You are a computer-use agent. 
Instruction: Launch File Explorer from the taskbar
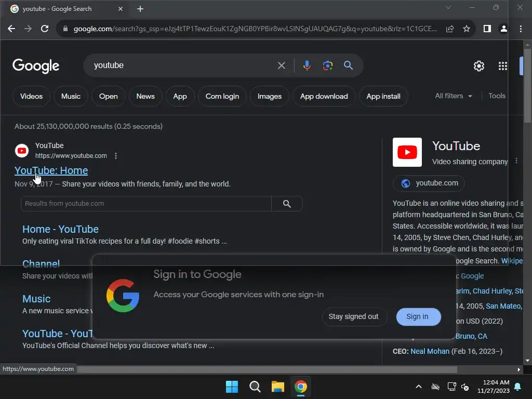coord(277,387)
